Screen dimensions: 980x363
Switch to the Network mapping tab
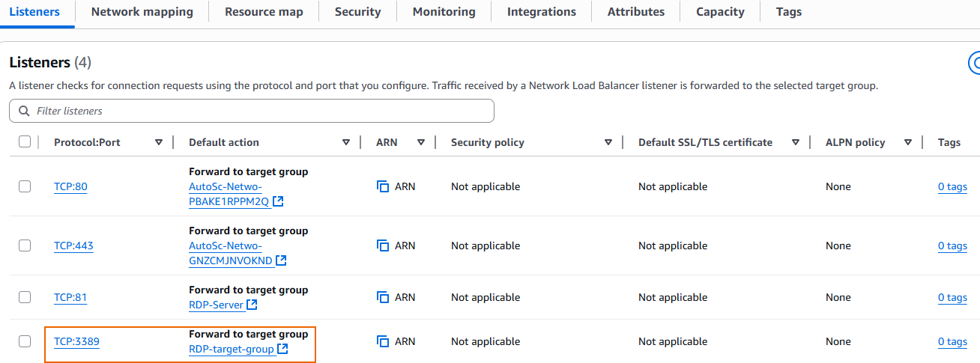(142, 12)
